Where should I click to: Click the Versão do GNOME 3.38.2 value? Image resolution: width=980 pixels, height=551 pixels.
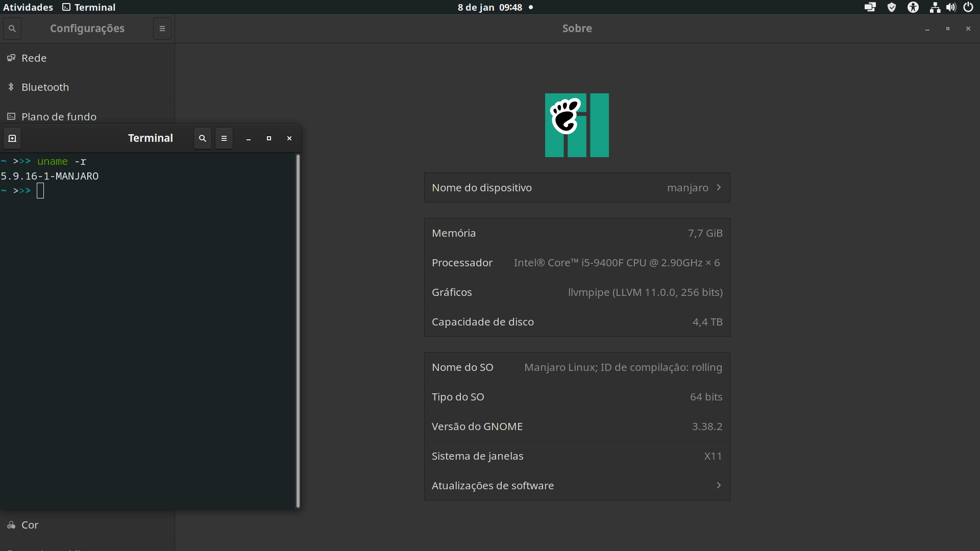click(x=707, y=427)
